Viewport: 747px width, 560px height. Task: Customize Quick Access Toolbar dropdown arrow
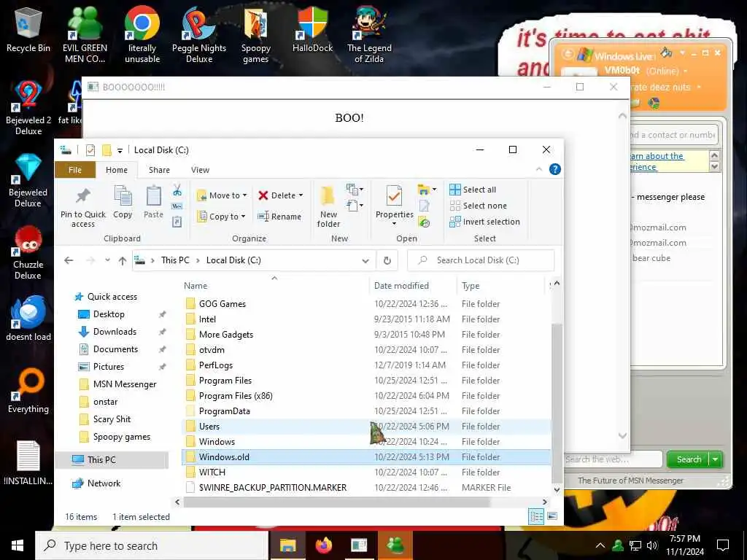[x=120, y=150]
